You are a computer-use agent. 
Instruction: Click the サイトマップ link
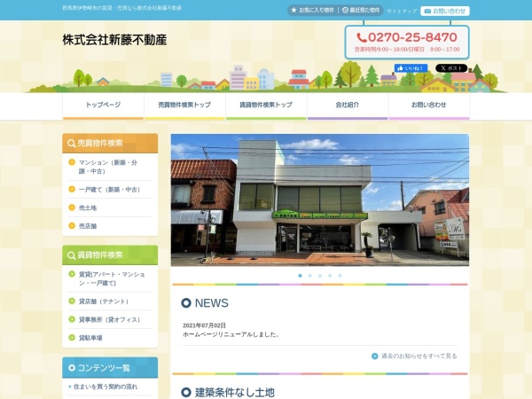402,12
